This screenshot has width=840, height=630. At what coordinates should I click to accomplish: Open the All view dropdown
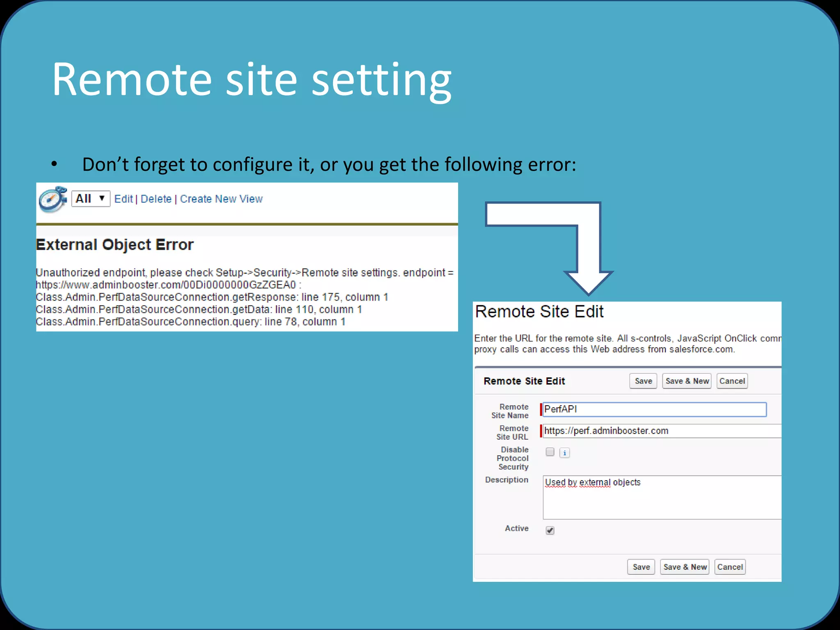91,199
